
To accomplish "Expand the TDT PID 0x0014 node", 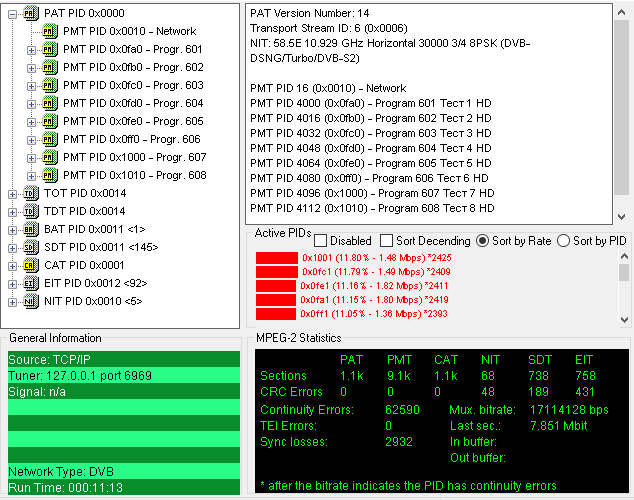I will [x=13, y=212].
